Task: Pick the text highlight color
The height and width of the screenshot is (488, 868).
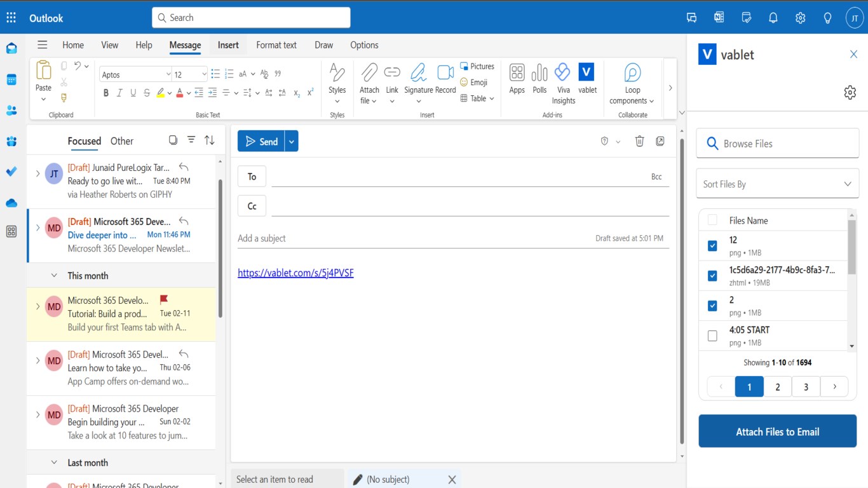Action: [x=161, y=93]
